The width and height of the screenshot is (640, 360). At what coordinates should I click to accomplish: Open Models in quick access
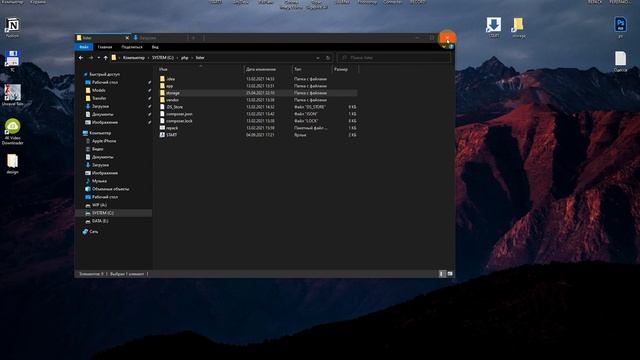[x=96, y=90]
